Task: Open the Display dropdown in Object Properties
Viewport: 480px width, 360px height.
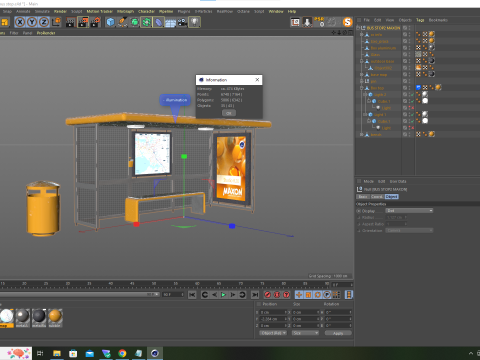Action: [409, 211]
